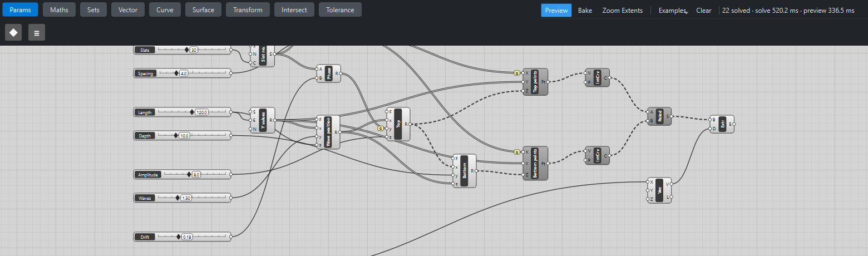Select the Top points node
Viewport: 868px width, 256px height.
point(536,82)
